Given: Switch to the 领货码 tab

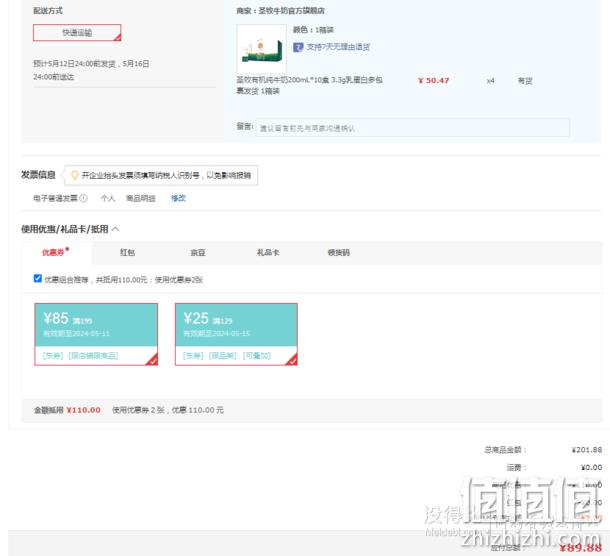Looking at the screenshot, I should 338,253.
